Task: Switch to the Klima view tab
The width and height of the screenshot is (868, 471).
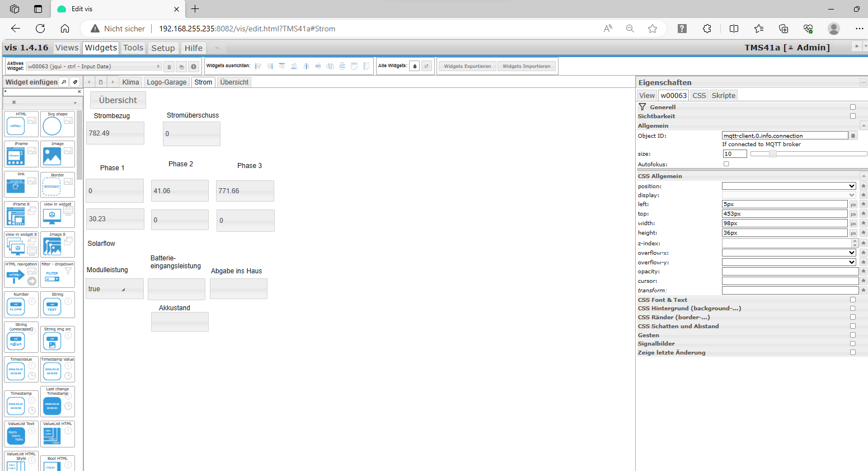Action: [130, 82]
